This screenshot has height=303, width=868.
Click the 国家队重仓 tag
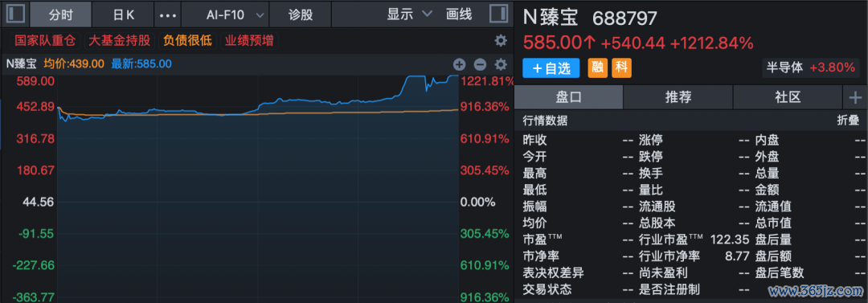(x=45, y=40)
